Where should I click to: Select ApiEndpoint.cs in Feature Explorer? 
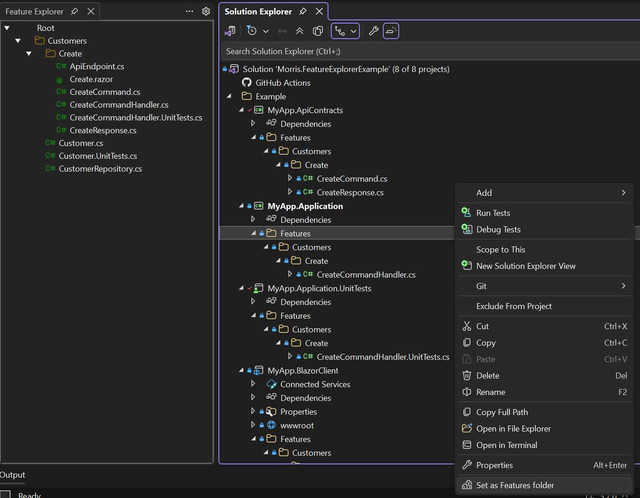[97, 67]
